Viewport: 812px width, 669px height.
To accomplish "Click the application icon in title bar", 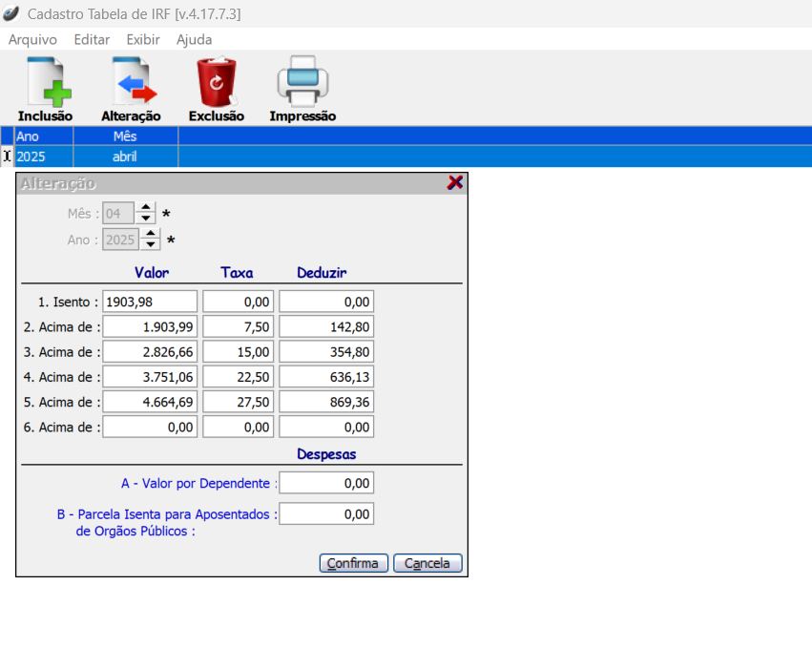I will pyautogui.click(x=11, y=13).
